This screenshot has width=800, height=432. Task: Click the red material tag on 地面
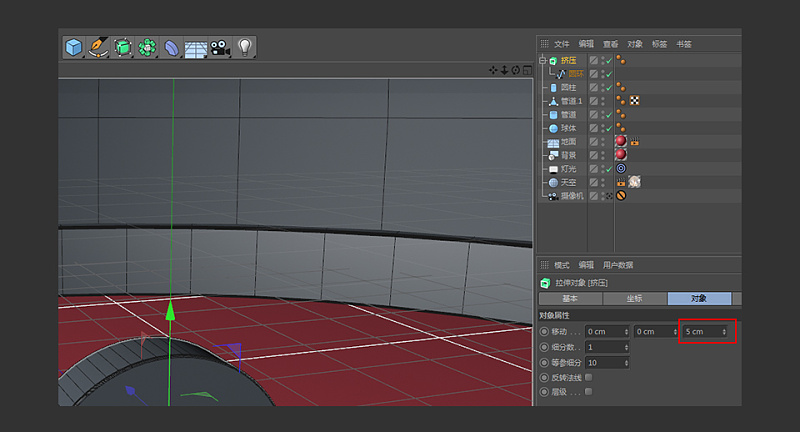(620, 141)
